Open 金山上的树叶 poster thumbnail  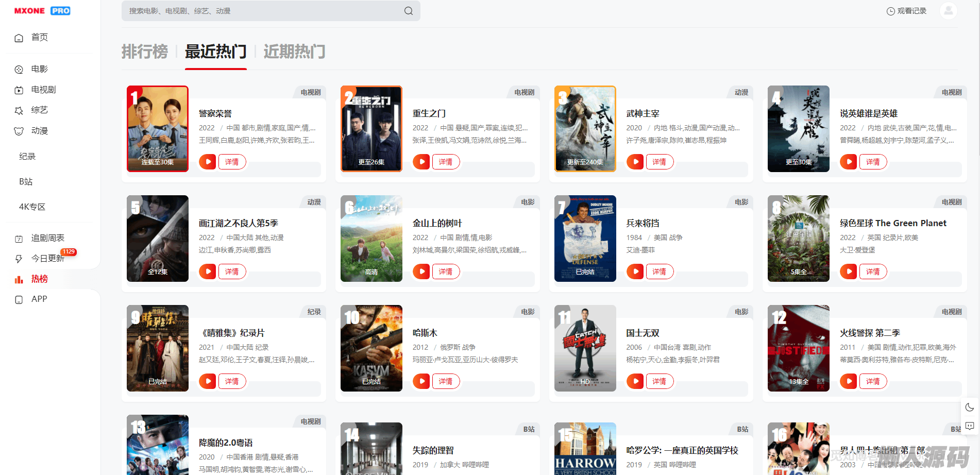[371, 239]
